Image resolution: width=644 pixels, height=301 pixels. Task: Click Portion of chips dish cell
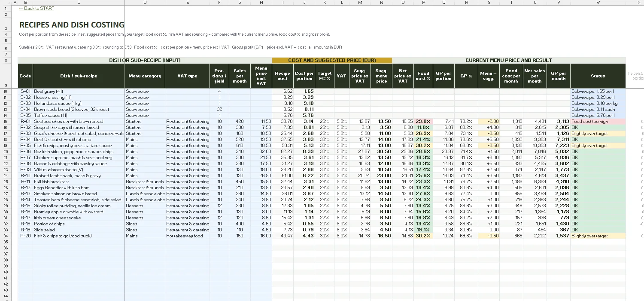[x=79, y=224]
